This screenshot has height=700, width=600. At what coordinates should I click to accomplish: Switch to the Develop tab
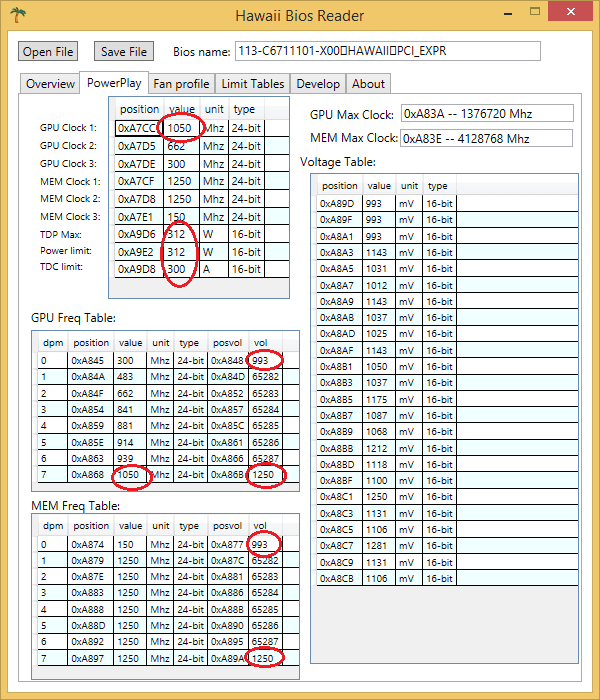[x=318, y=83]
